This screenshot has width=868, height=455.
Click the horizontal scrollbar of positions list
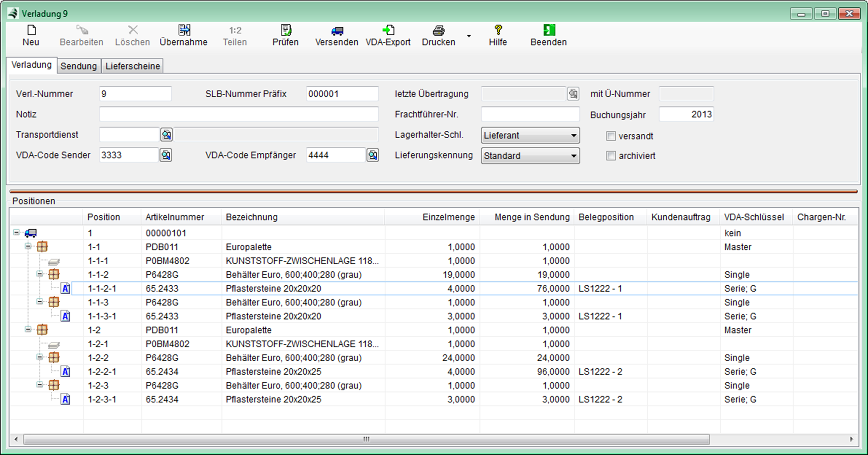(366, 439)
